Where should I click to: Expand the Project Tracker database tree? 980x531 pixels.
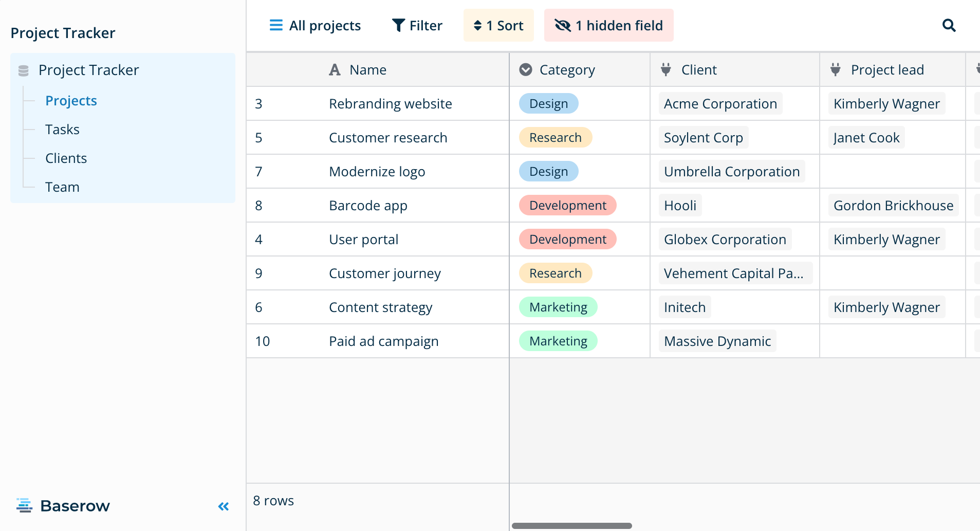[x=88, y=70]
